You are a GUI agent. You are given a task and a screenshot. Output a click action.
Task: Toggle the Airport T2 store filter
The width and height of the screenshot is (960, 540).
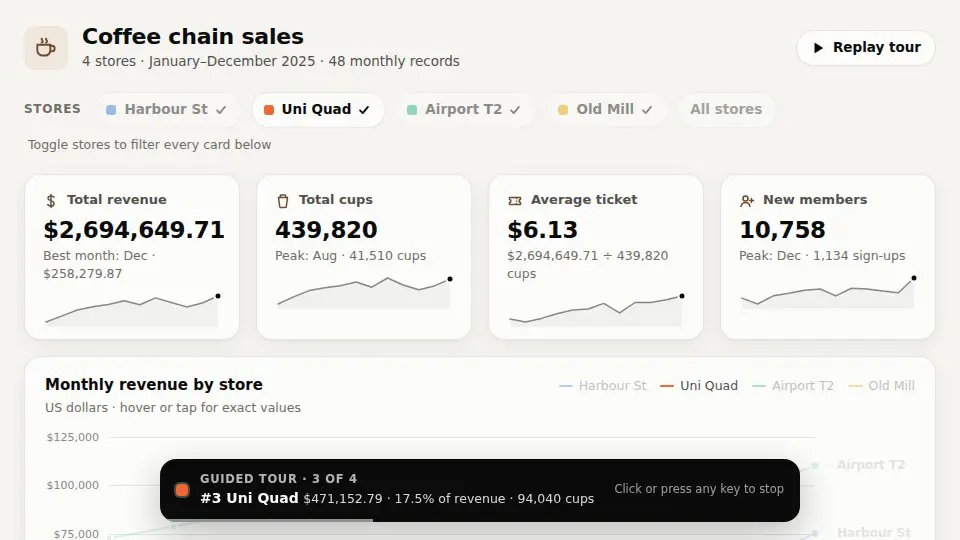pyautogui.click(x=463, y=110)
